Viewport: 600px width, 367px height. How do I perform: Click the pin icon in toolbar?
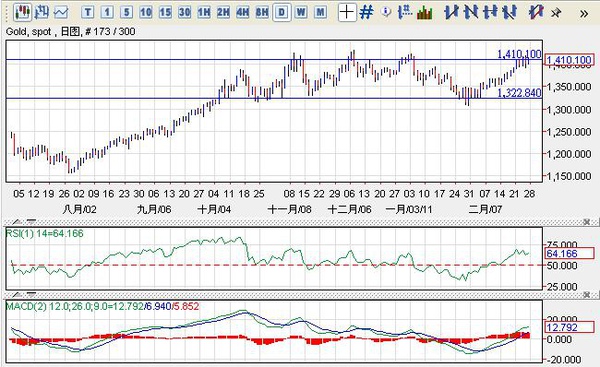point(556,13)
